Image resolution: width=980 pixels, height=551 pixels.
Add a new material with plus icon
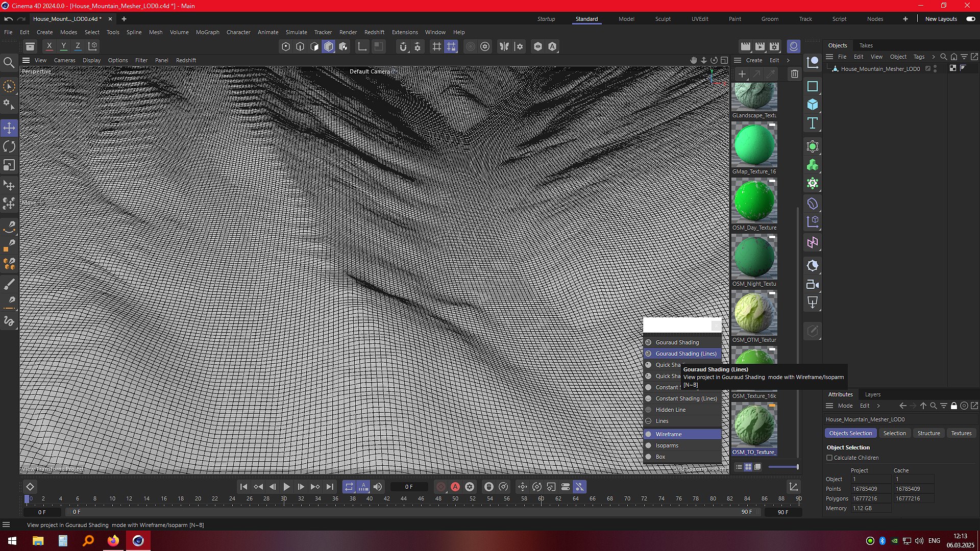coord(742,74)
